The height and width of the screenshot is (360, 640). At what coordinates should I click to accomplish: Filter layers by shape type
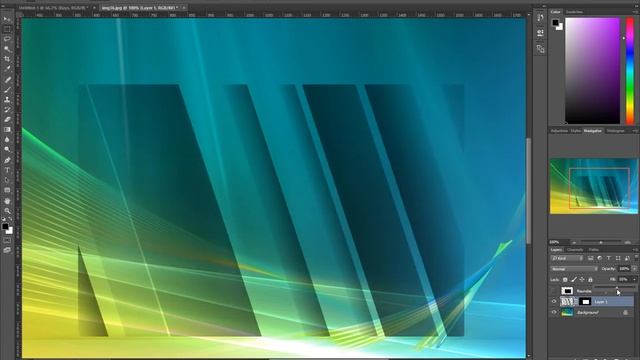click(x=618, y=258)
